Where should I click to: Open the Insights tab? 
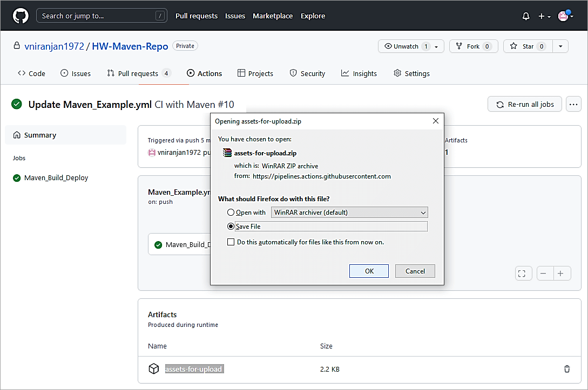click(359, 73)
